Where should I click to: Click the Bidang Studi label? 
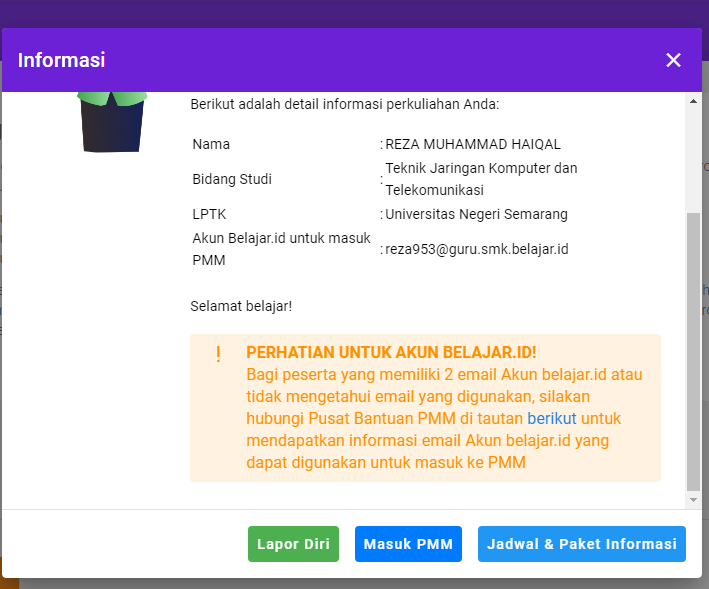point(232,179)
